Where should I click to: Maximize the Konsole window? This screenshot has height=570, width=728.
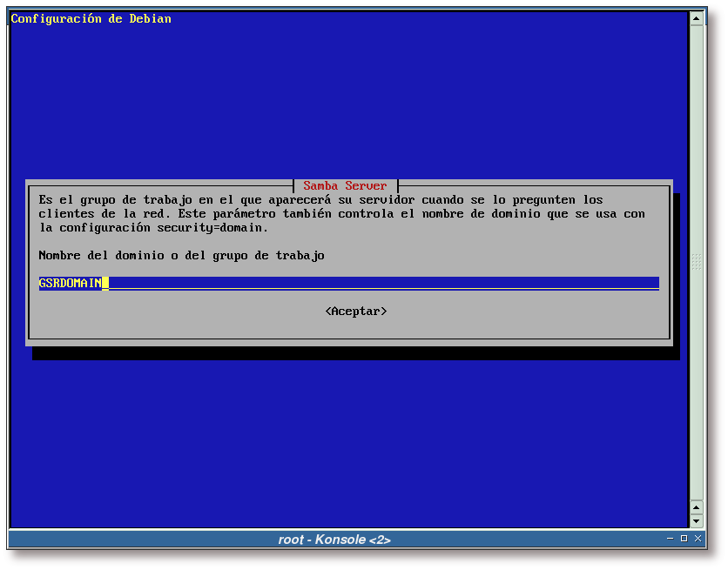pyautogui.click(x=684, y=539)
